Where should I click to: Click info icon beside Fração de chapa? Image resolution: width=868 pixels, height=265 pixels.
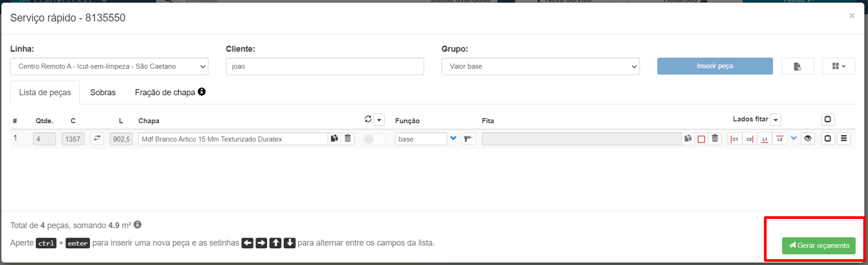coord(202,92)
